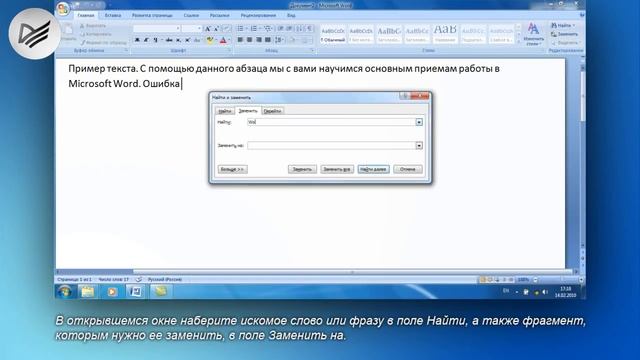Click the Grow Font icon
The image size is (640, 360).
click(x=207, y=29)
